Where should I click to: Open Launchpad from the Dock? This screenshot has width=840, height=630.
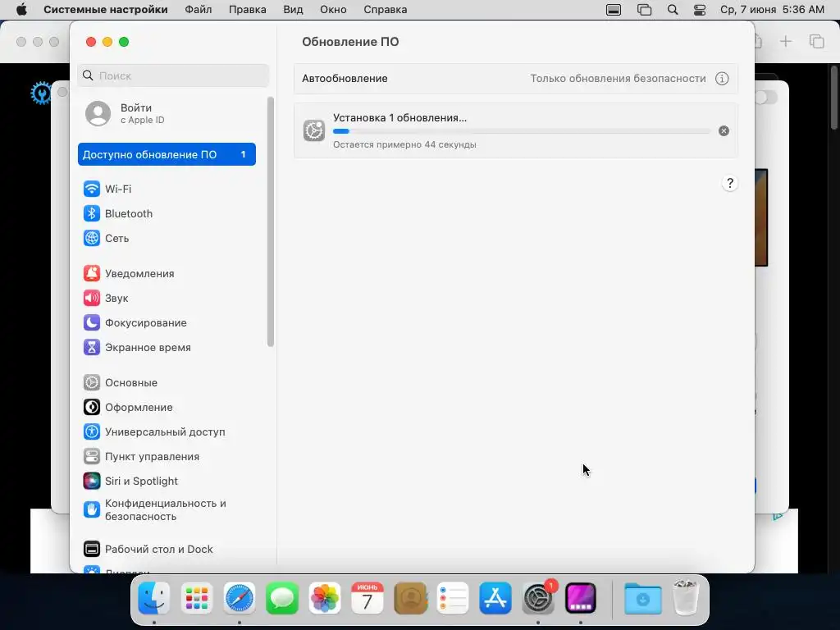(x=197, y=598)
